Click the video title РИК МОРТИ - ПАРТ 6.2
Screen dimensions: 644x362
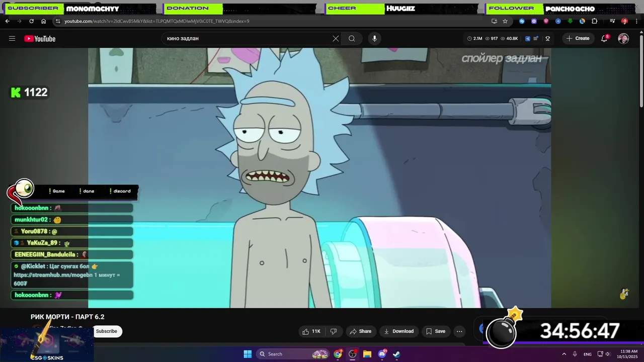click(x=67, y=317)
